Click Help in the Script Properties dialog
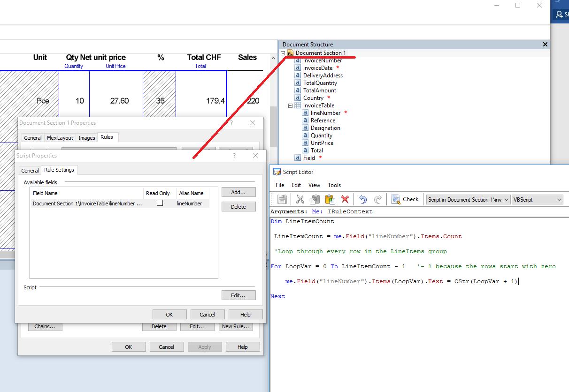569x392 pixels. pyautogui.click(x=245, y=315)
